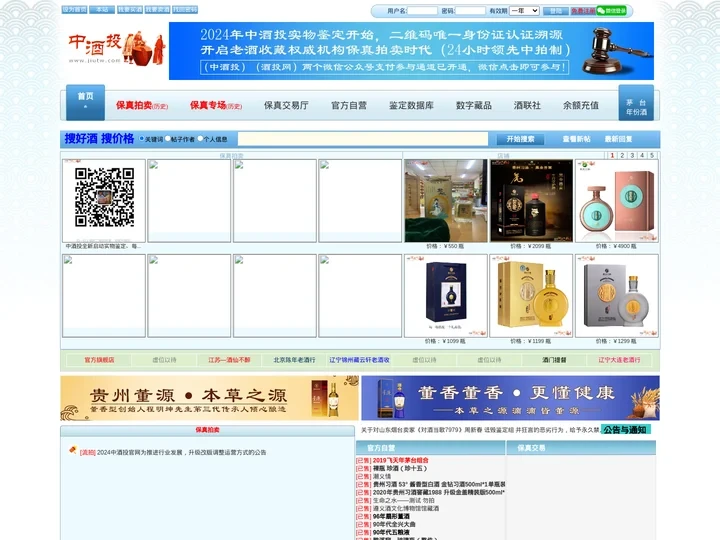Open the 2019飞天年茅台组合 listing
The image size is (720, 540).
tap(401, 460)
